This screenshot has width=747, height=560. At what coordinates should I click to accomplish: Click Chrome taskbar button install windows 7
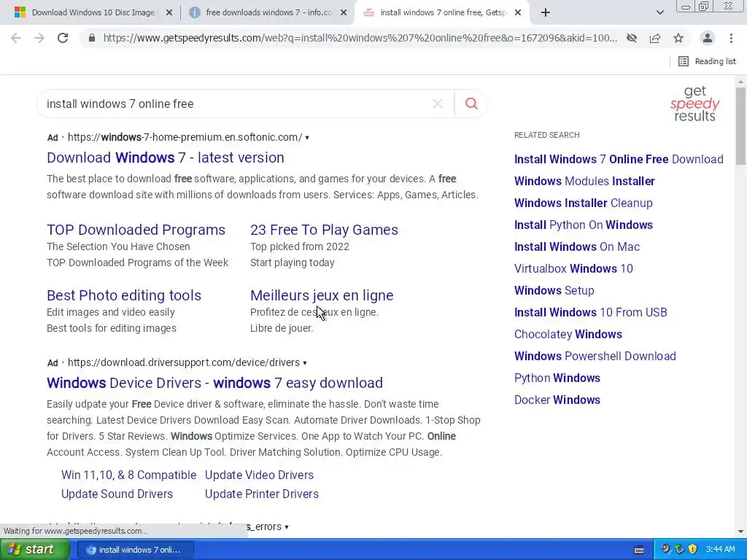coord(135,550)
